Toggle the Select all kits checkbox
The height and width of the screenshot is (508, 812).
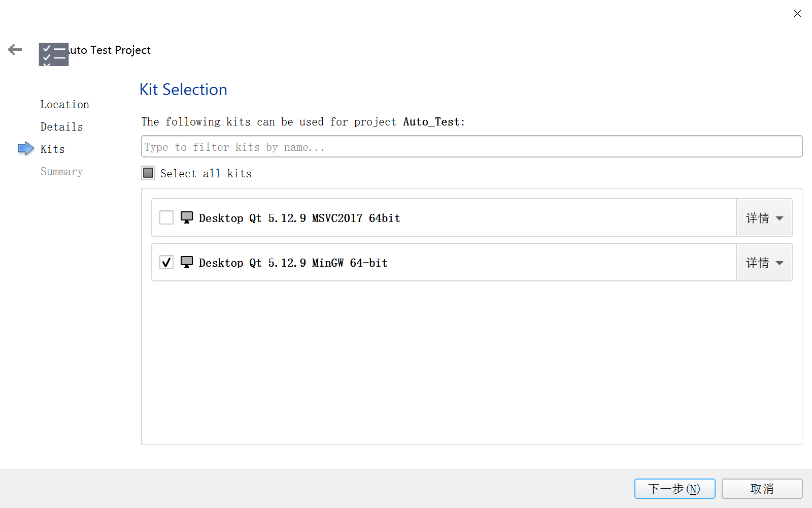coord(148,173)
